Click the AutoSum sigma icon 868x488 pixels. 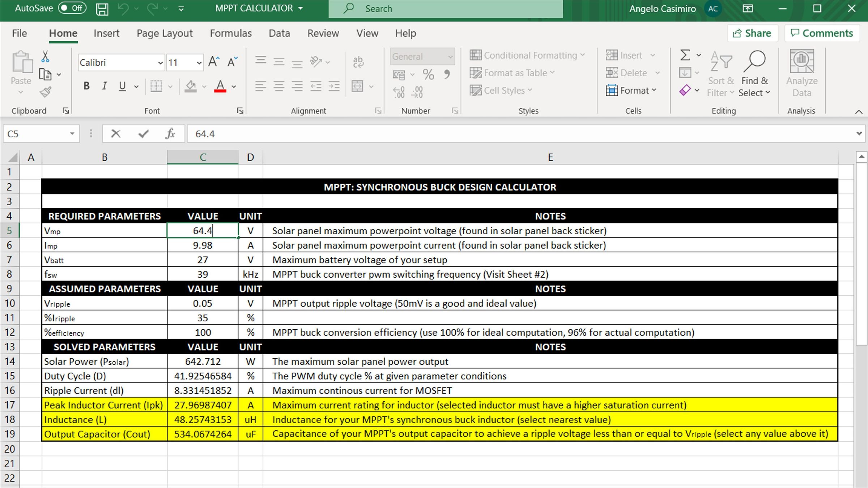coord(685,55)
